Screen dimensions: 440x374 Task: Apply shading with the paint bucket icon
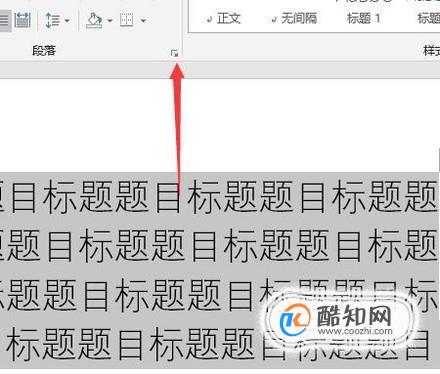94,20
